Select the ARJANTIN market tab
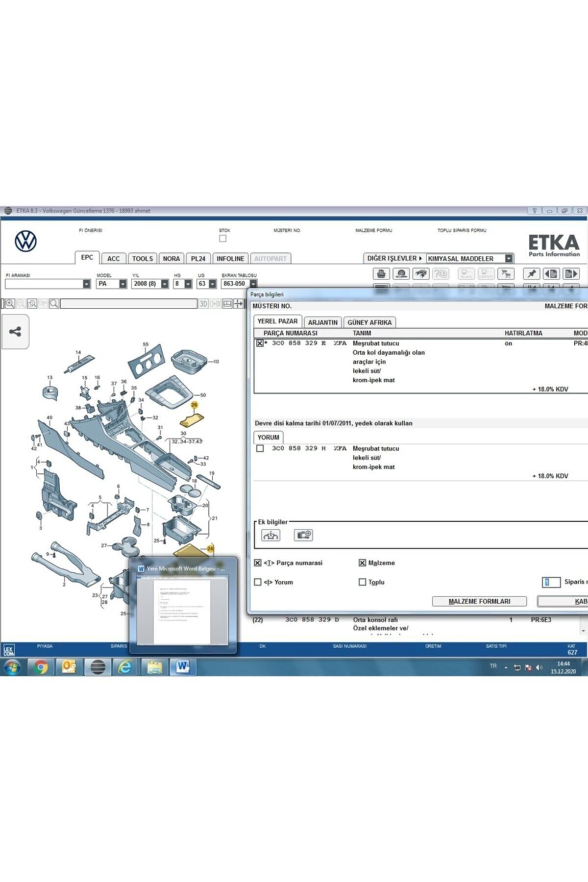 point(323,322)
